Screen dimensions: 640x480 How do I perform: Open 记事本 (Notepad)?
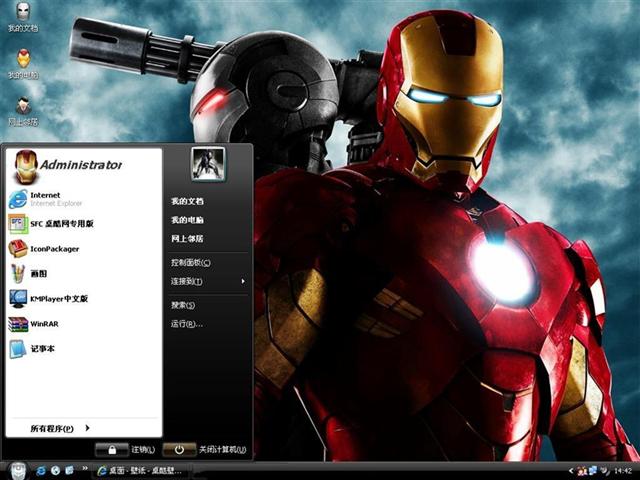pos(43,349)
